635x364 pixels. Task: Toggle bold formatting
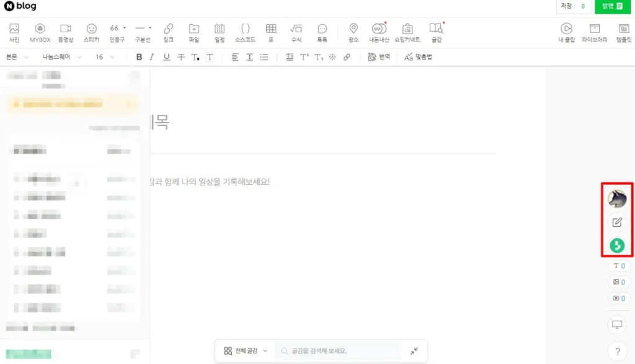[139, 57]
